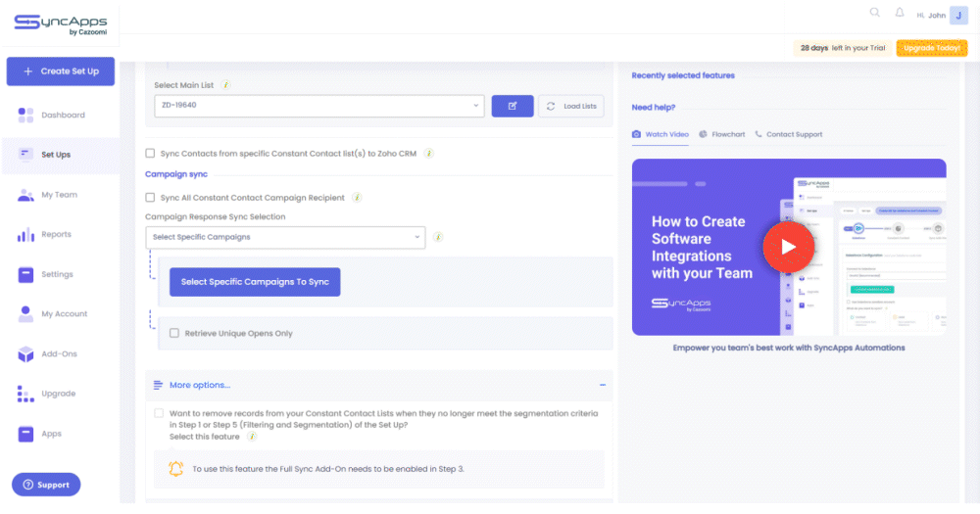
Task: Click the More options... link
Action: tap(200, 386)
